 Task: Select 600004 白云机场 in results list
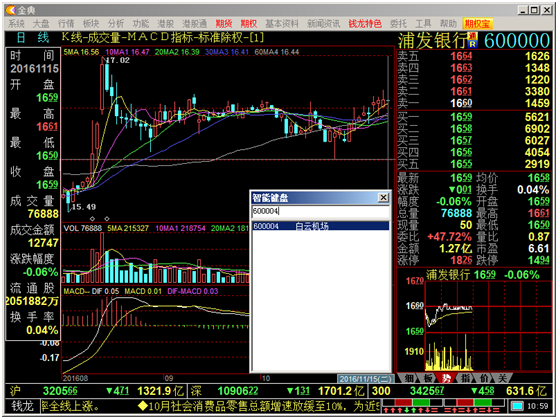(x=321, y=226)
